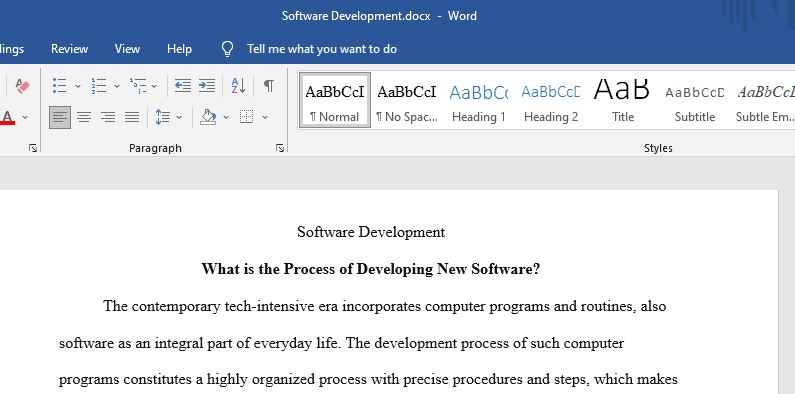Screen dimensions: 795x394
Task: Apply numbered list formatting
Action: click(x=99, y=86)
